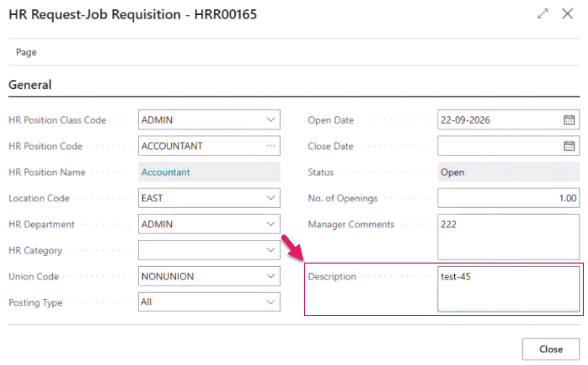
Task: Expand the Location Code dropdown
Action: point(271,198)
